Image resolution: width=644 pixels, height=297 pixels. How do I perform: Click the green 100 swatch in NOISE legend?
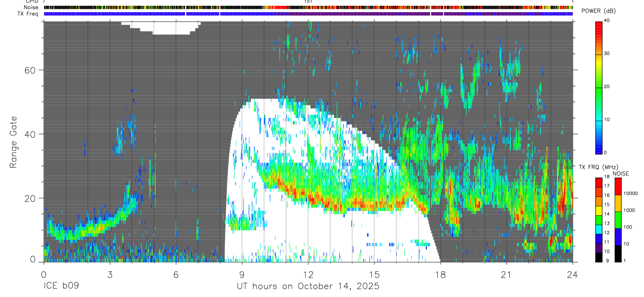(617, 220)
